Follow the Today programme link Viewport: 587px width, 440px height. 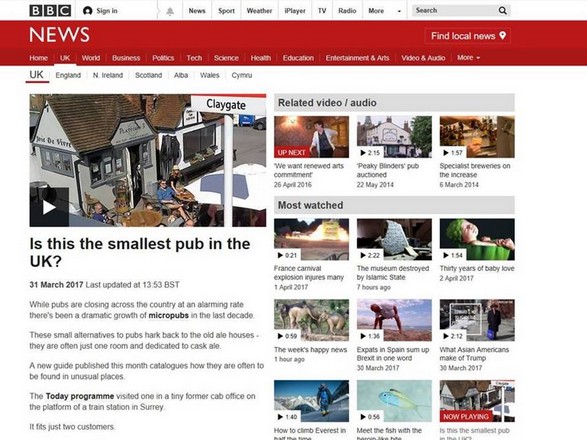coord(80,396)
